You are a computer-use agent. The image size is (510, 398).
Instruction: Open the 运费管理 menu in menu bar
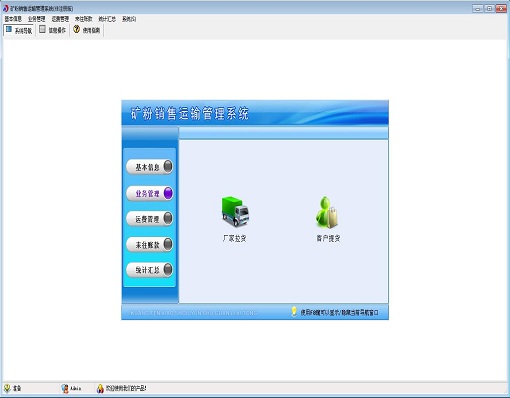60,19
